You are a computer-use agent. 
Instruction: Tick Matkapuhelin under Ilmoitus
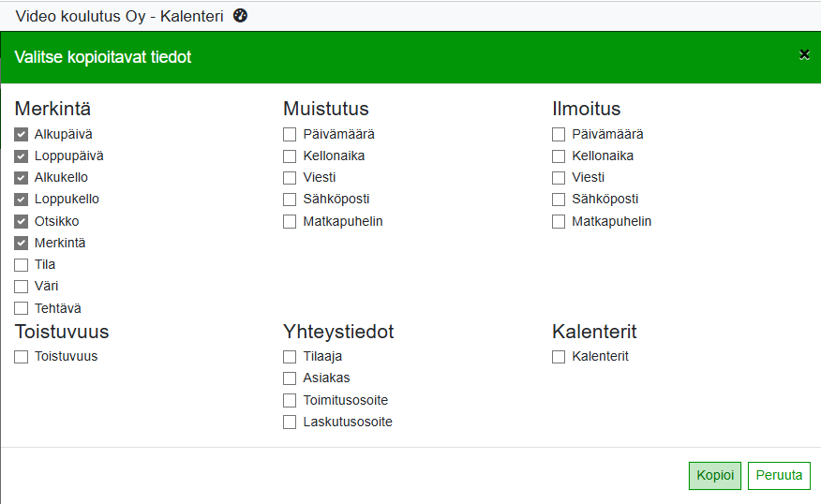tap(559, 222)
